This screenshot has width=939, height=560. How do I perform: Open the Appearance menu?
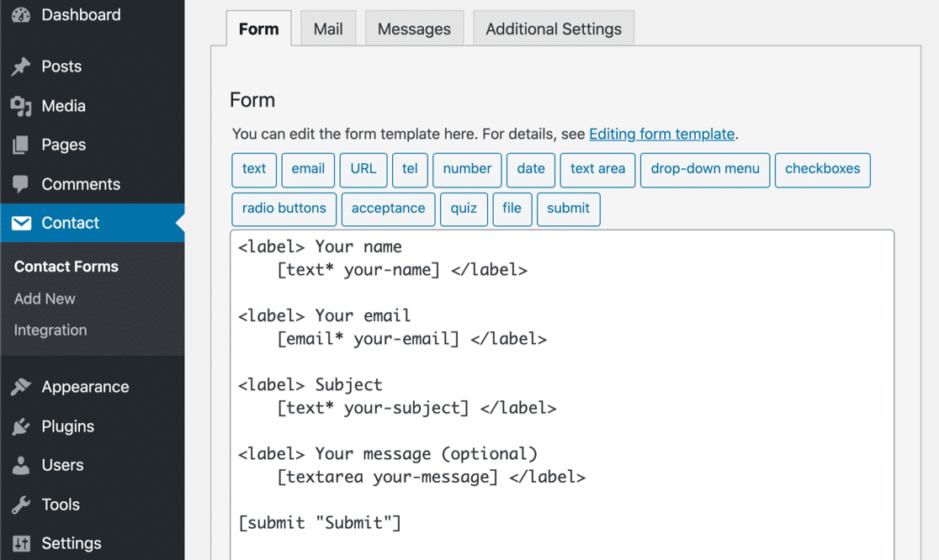pyautogui.click(x=85, y=387)
